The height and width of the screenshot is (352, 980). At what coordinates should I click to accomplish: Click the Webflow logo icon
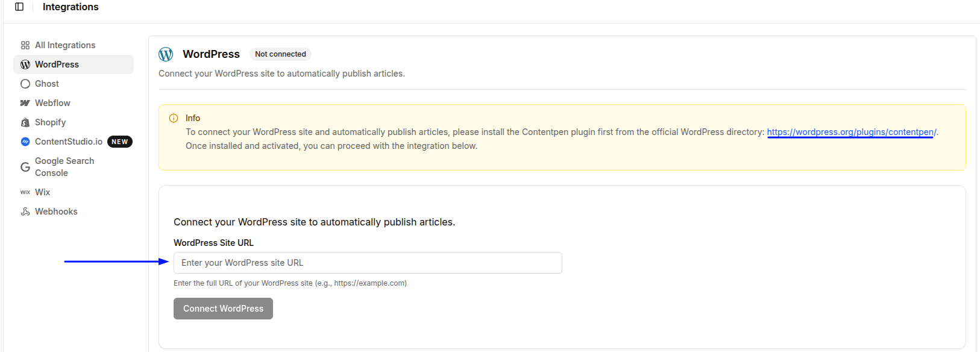click(25, 103)
